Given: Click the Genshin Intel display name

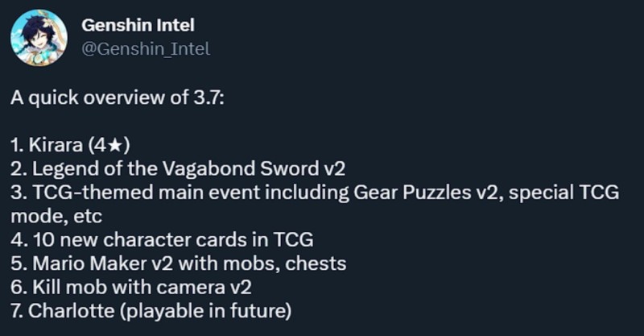Looking at the screenshot, I should pos(138,25).
